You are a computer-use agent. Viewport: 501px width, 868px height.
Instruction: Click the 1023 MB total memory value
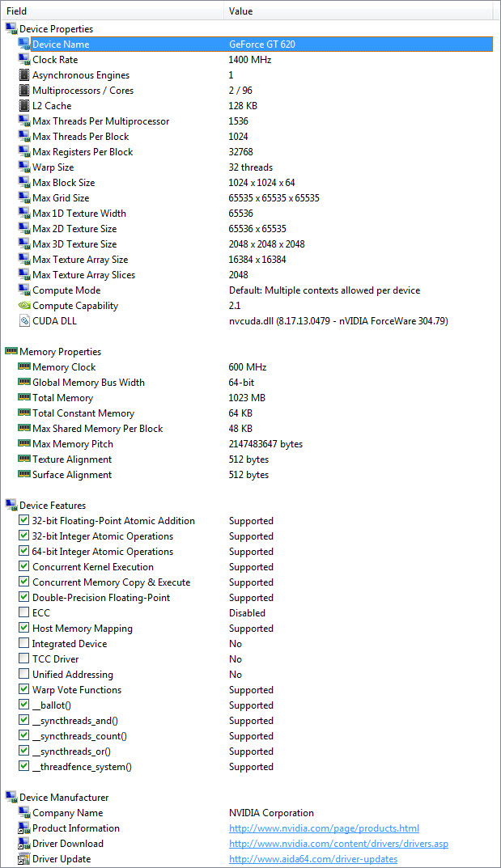tap(247, 397)
